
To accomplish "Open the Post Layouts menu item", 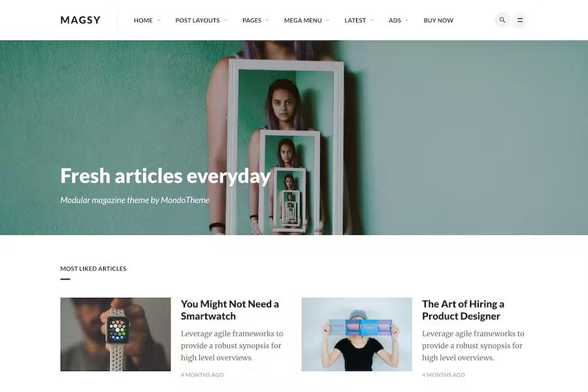I will coord(197,20).
